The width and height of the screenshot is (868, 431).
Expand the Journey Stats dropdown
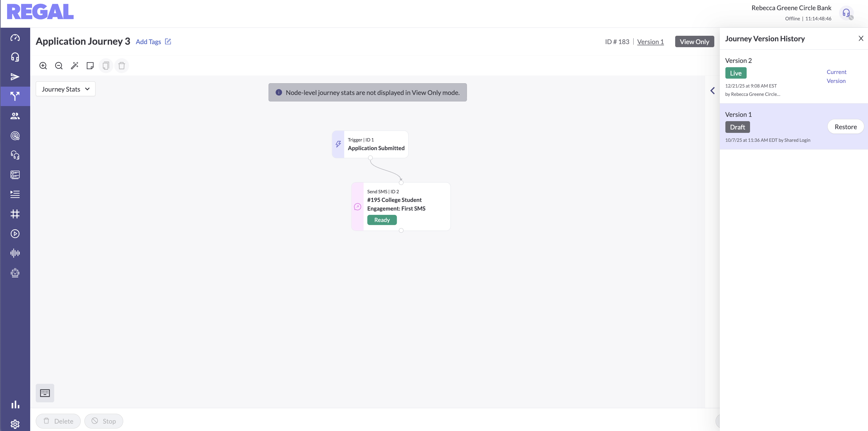coord(65,89)
